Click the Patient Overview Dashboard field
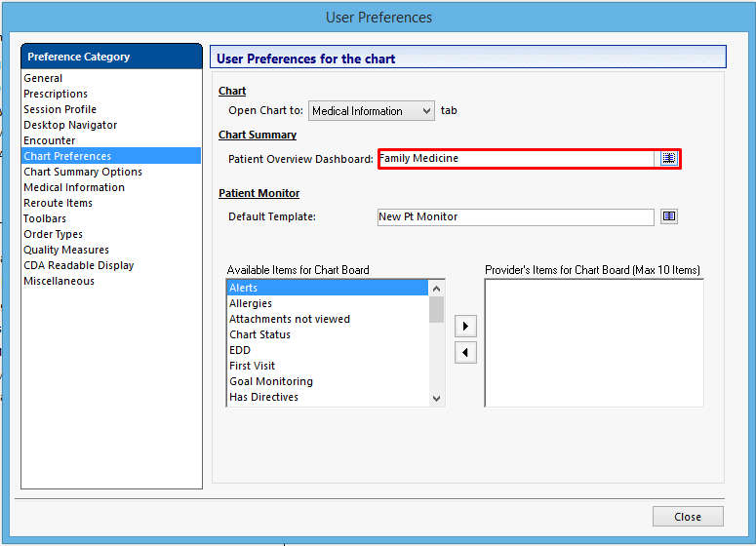Screen dimensions: 756x546 click(x=516, y=159)
